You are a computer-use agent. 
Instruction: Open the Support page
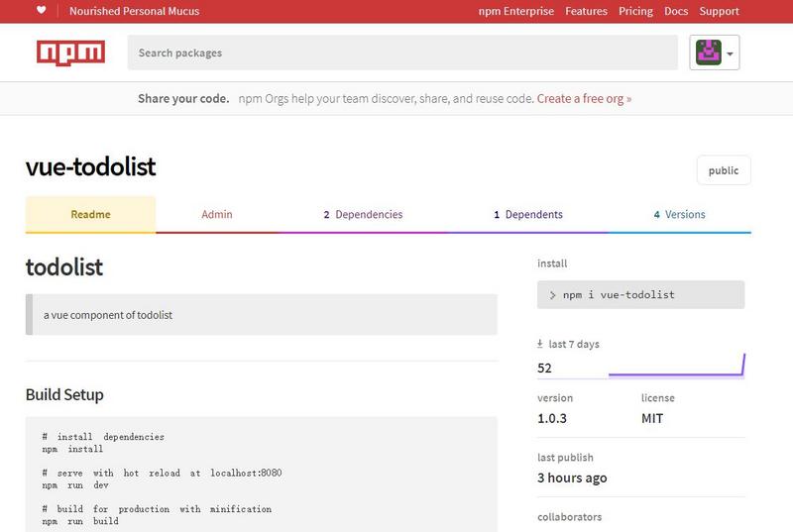(720, 11)
